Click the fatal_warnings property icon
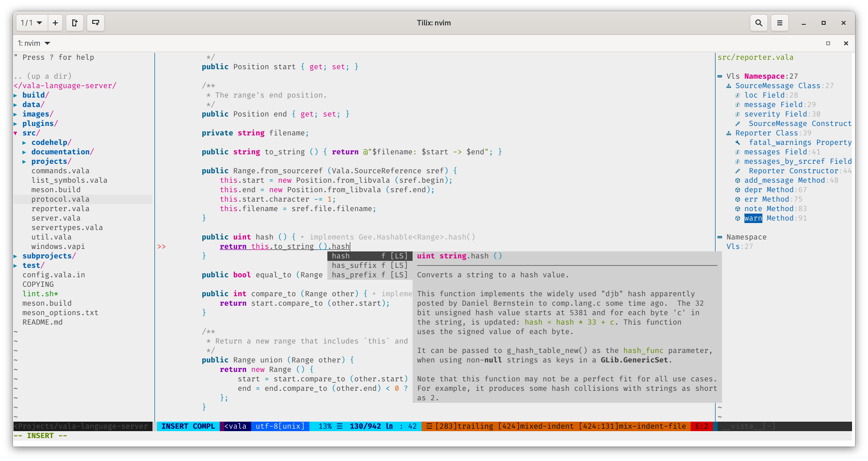The height and width of the screenshot is (461, 868). coord(738,142)
